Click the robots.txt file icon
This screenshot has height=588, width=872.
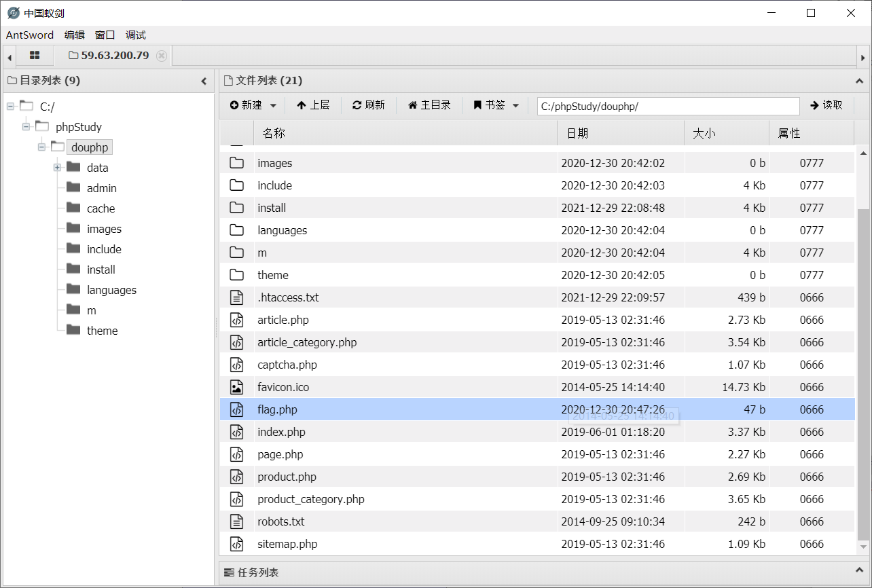point(236,521)
